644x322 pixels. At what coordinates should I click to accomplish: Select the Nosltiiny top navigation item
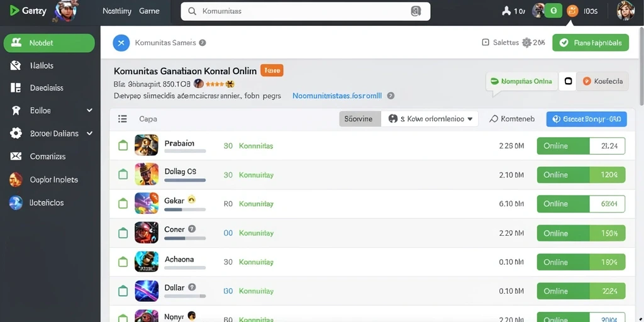[x=116, y=11]
